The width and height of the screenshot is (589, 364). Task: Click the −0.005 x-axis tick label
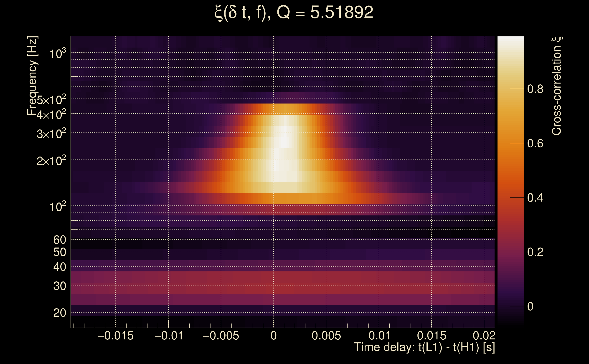click(x=221, y=336)
